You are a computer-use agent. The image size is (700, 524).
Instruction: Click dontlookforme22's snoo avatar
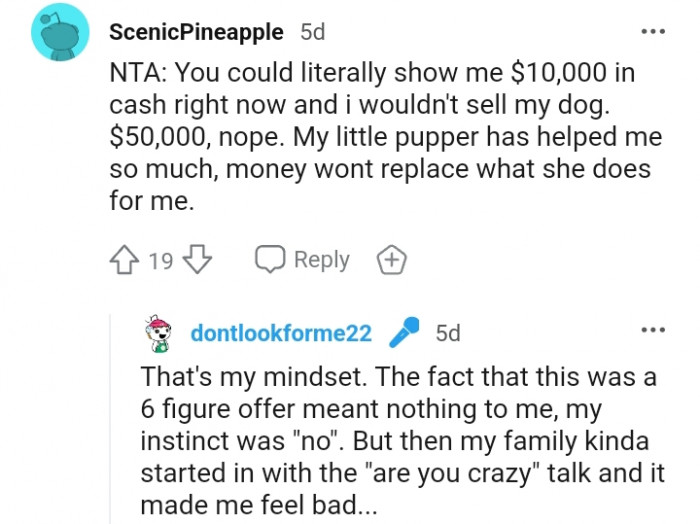point(158,333)
